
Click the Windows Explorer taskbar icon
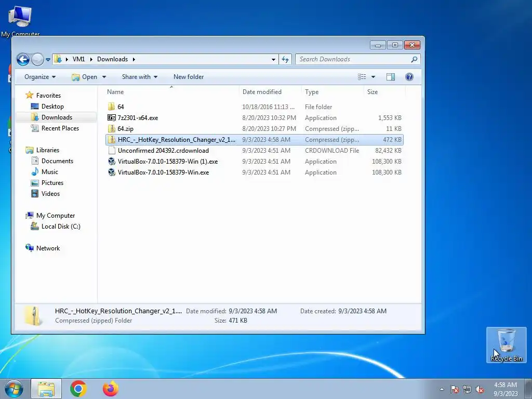pos(46,389)
